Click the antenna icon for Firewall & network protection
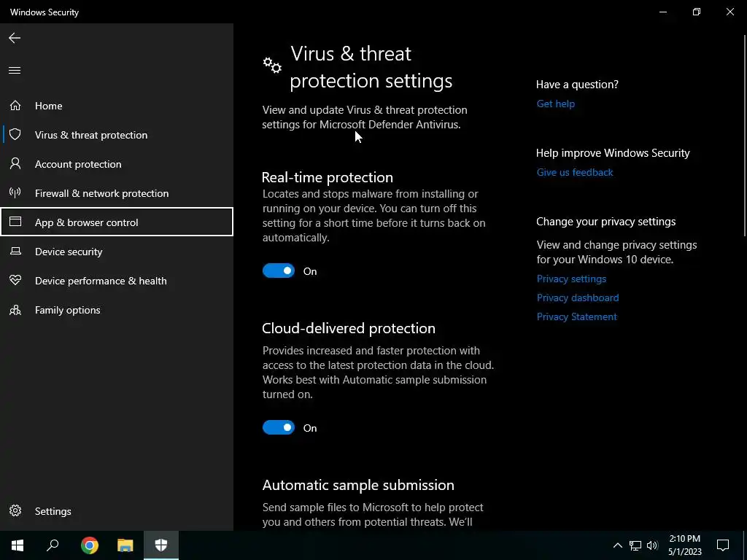 tap(15, 192)
